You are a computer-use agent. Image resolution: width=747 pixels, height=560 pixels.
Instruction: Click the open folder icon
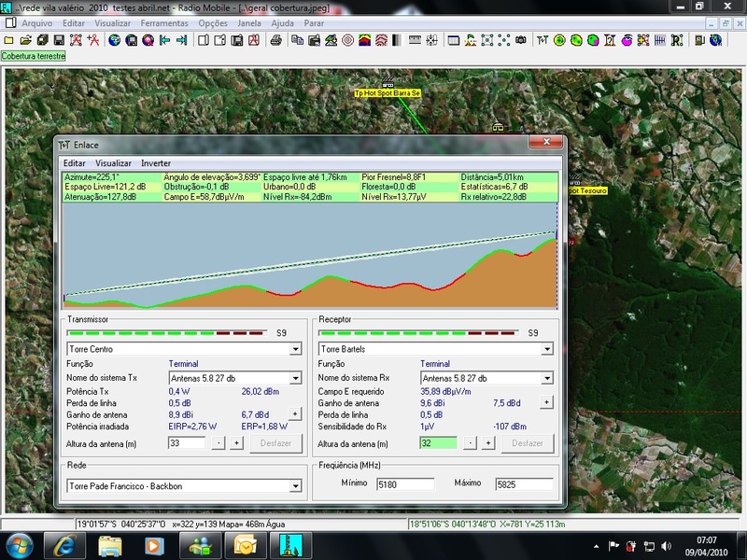[x=25, y=40]
